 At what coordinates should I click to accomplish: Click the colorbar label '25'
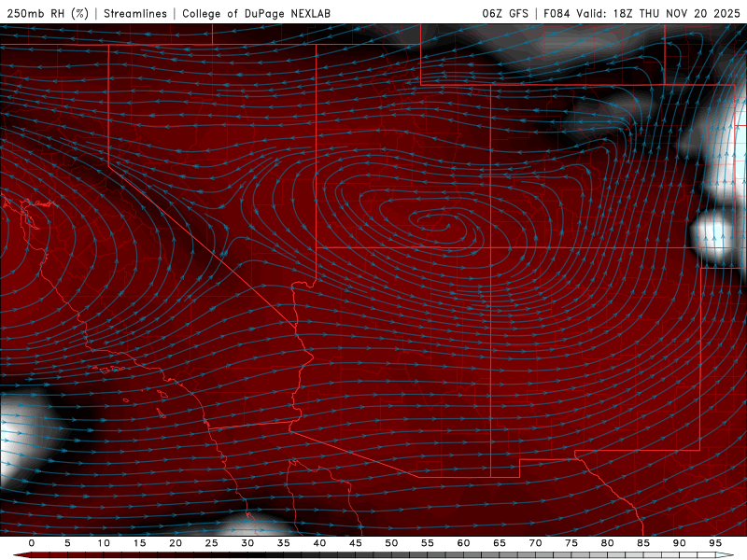(212, 543)
